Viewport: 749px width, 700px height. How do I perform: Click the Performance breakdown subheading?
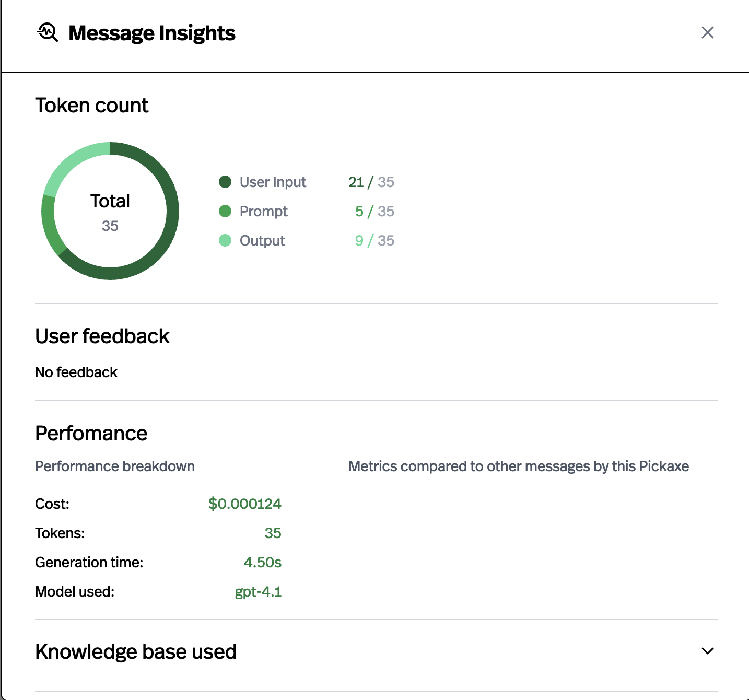(115, 466)
